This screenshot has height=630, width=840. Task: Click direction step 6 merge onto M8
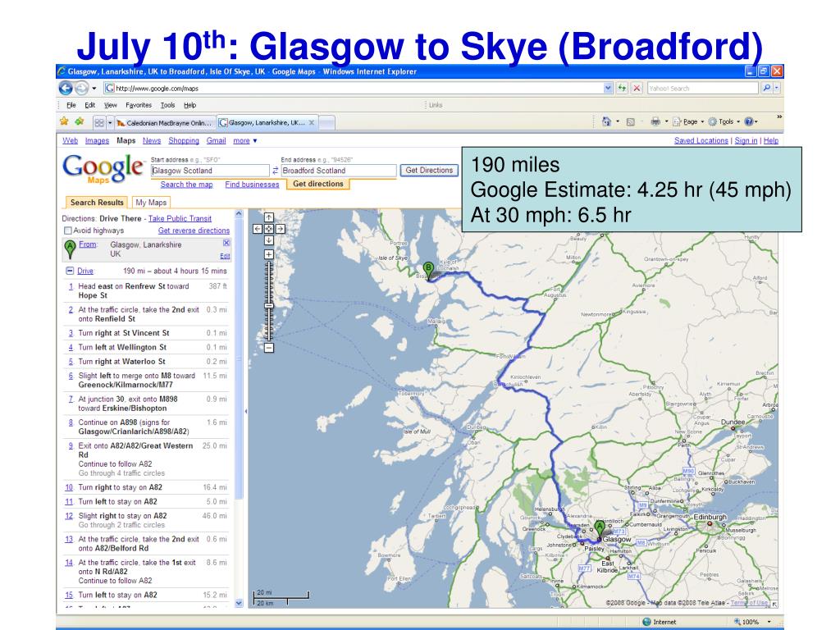[147, 380]
